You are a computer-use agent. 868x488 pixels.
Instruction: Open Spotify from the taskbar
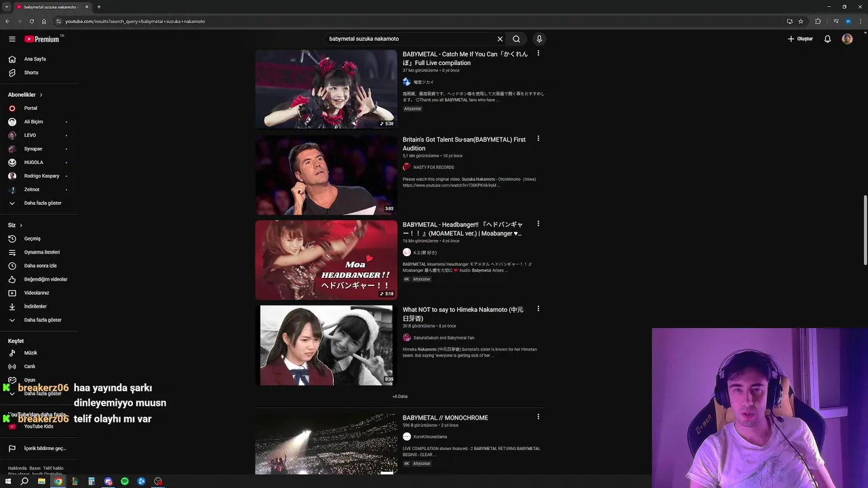coord(125,481)
